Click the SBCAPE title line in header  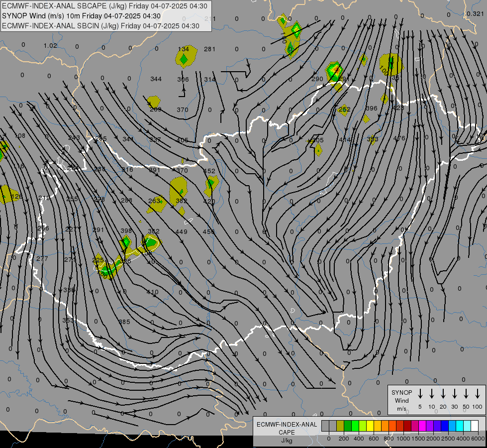coord(104,6)
